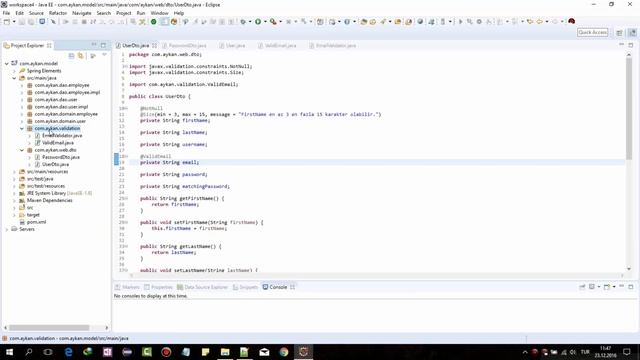Click the Open Perspective icon
640x360 pixels.
pos(620,32)
